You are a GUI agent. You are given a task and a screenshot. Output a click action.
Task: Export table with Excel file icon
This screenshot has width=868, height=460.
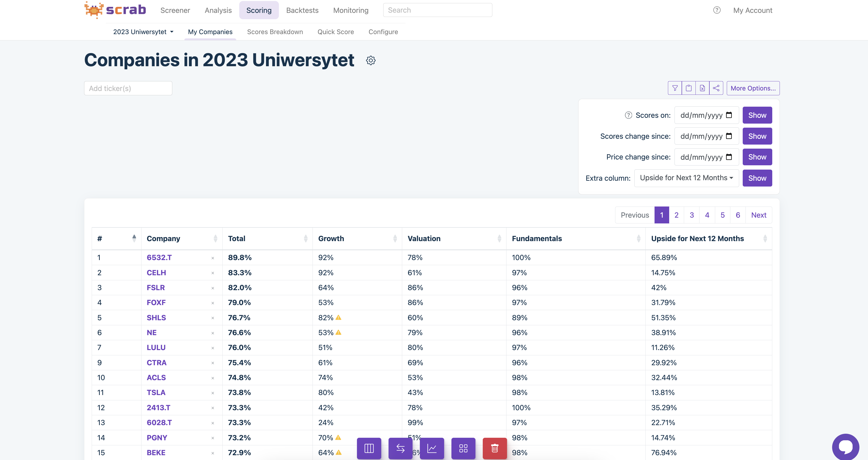[x=702, y=88]
